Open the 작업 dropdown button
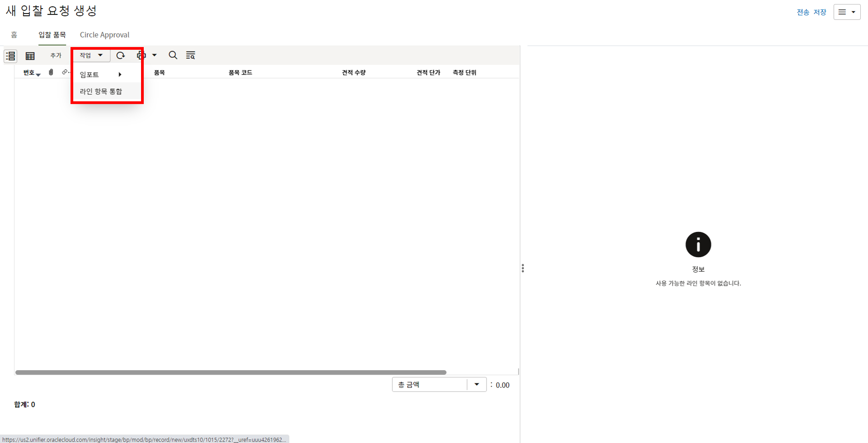Image resolution: width=868 pixels, height=443 pixels. (91, 55)
